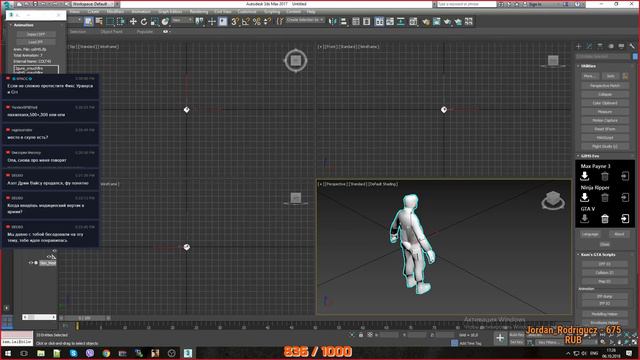This screenshot has width=640, height=360.
Task: Click the Max Payne 3 download icon
Action: (584, 176)
